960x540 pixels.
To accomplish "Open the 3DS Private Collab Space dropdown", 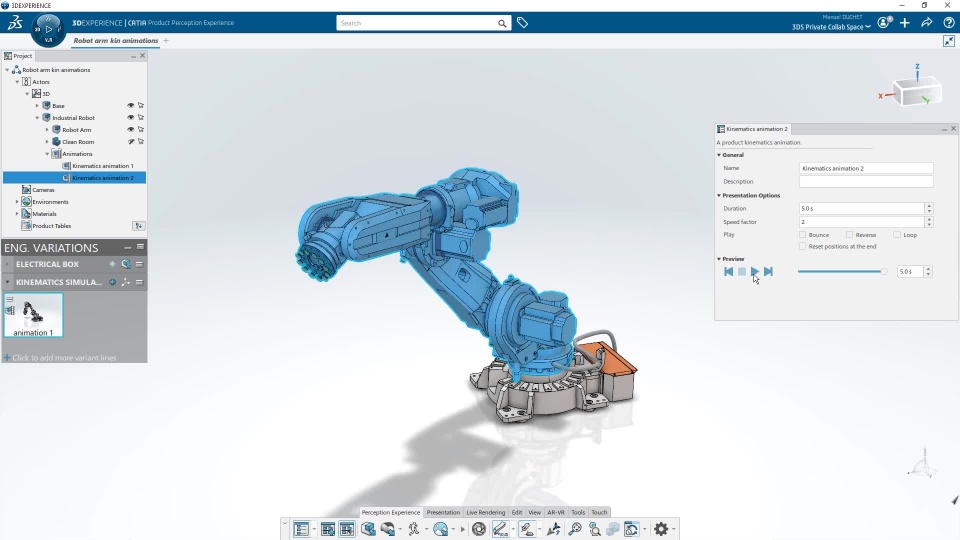I will tap(831, 27).
